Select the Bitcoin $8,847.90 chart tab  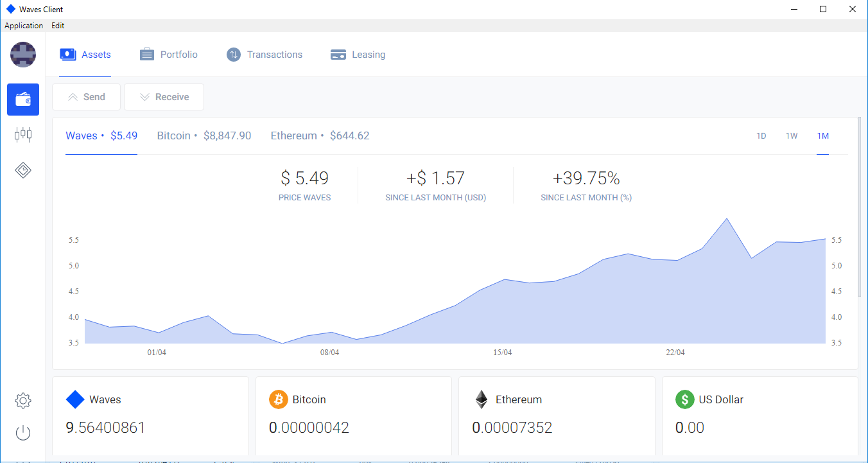[x=204, y=135]
